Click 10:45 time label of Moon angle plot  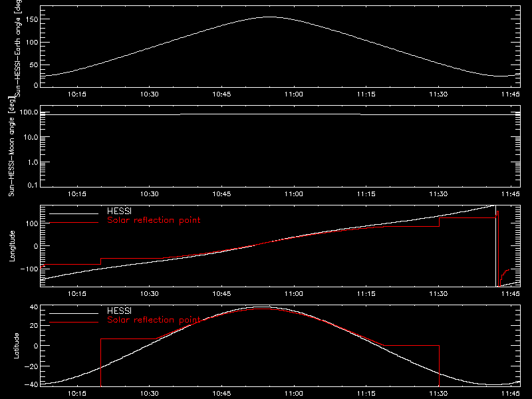221,194
